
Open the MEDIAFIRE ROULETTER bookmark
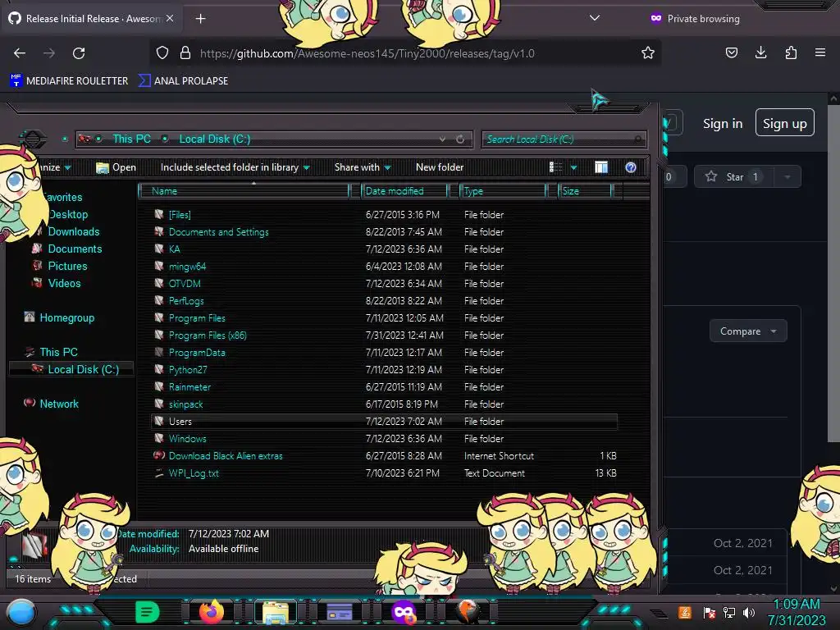(x=69, y=81)
